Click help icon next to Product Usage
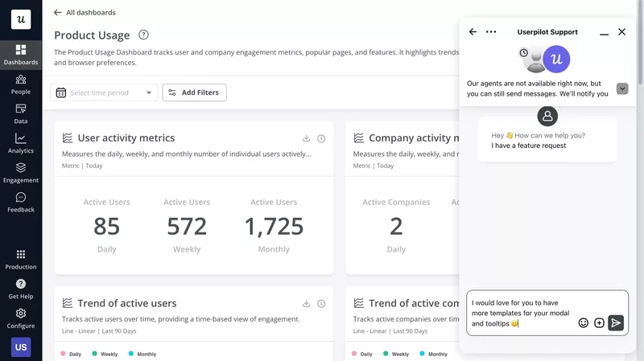Image resolution: width=644 pixels, height=361 pixels. [143, 35]
